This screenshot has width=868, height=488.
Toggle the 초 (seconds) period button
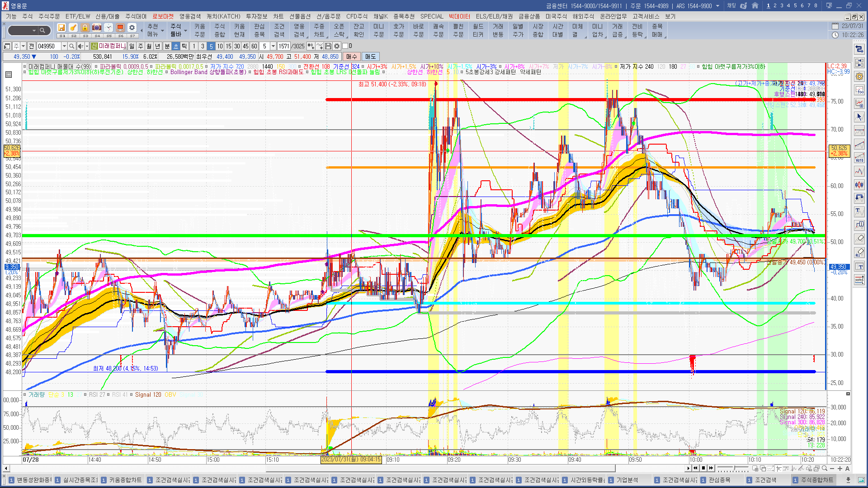175,46
